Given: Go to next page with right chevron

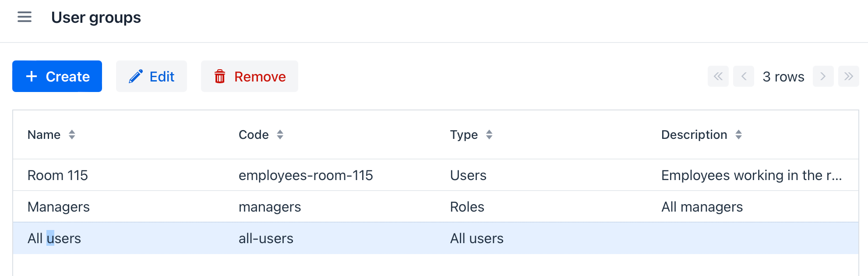Looking at the screenshot, I should (x=823, y=76).
